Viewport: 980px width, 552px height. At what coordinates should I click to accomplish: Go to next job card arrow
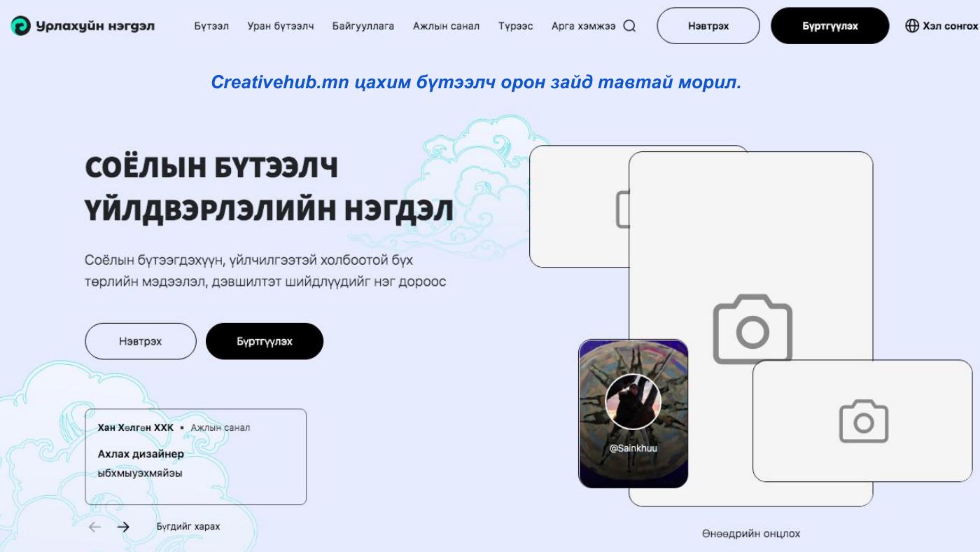tap(123, 527)
